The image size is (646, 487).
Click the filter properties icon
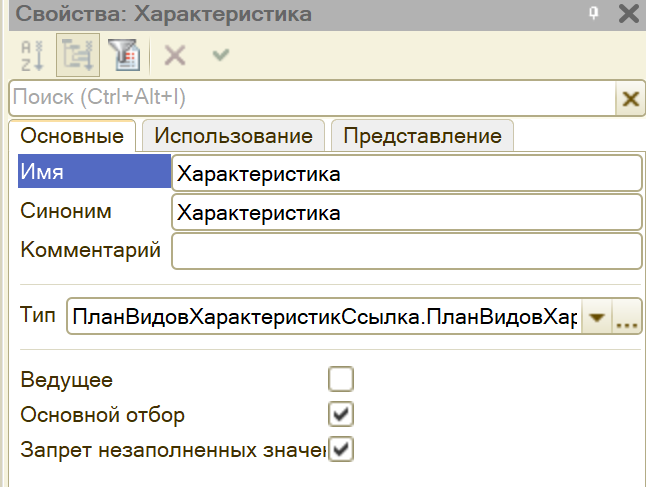point(125,56)
